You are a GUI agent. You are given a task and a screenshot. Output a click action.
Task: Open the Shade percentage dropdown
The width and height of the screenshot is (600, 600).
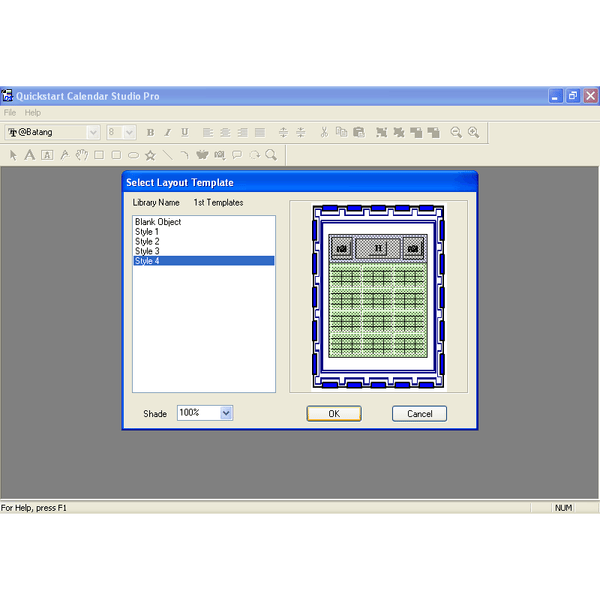point(226,413)
